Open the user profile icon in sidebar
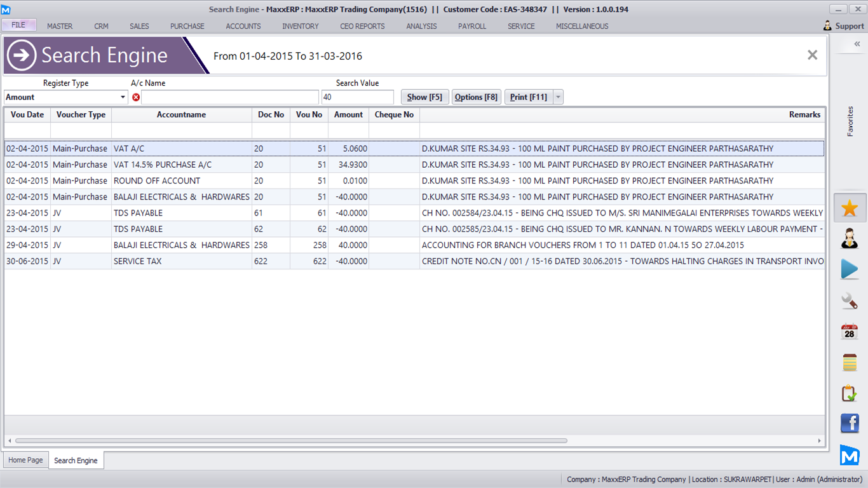868x488 pixels. point(850,239)
